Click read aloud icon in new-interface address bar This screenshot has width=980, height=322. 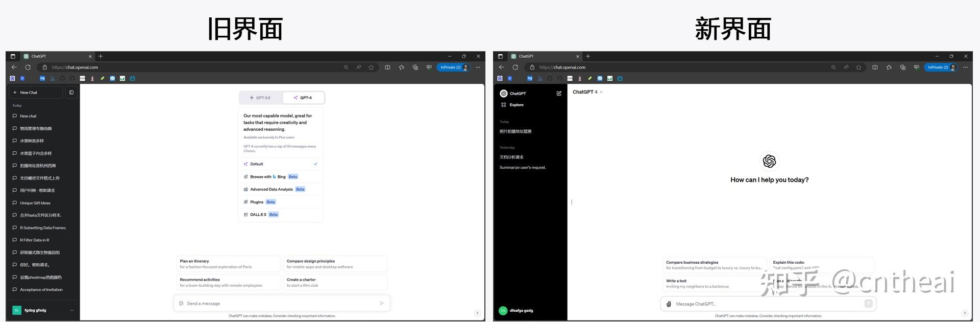pyautogui.click(x=846, y=67)
